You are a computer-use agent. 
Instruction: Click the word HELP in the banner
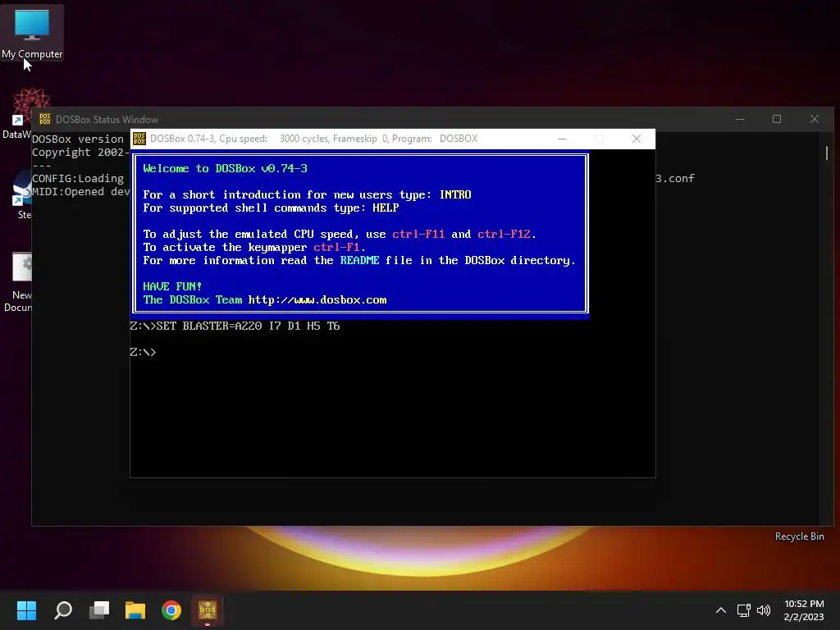pyautogui.click(x=386, y=208)
